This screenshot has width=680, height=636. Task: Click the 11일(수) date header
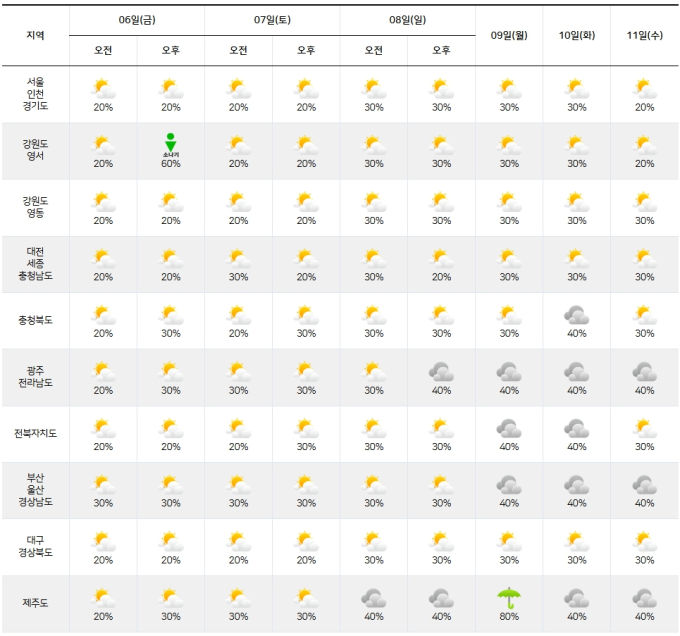click(644, 35)
